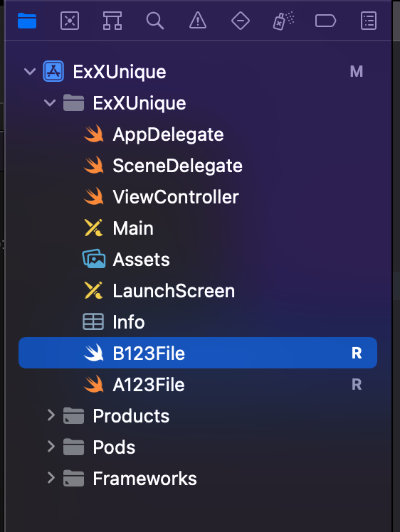Click the R status badge on A123File
The width and height of the screenshot is (400, 532).
[x=357, y=384]
